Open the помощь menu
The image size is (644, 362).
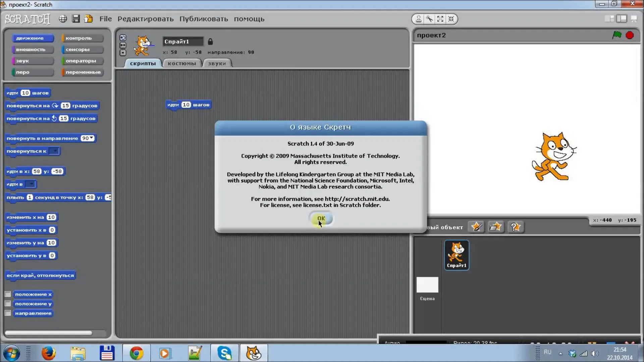click(x=249, y=19)
